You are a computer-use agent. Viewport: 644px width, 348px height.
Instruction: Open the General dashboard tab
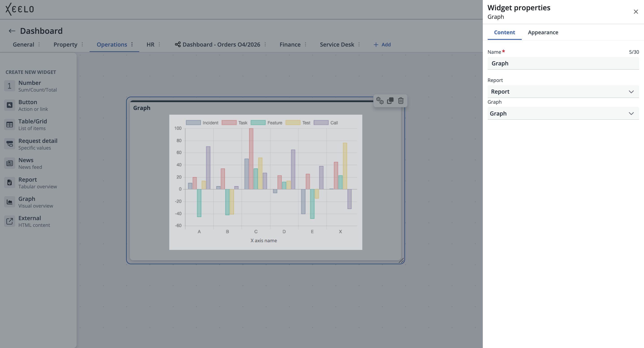click(23, 45)
